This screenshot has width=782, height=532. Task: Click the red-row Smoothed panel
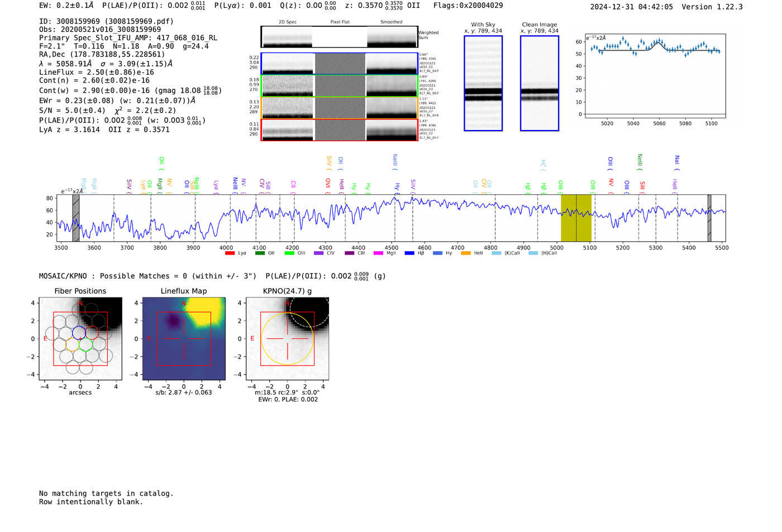392,130
